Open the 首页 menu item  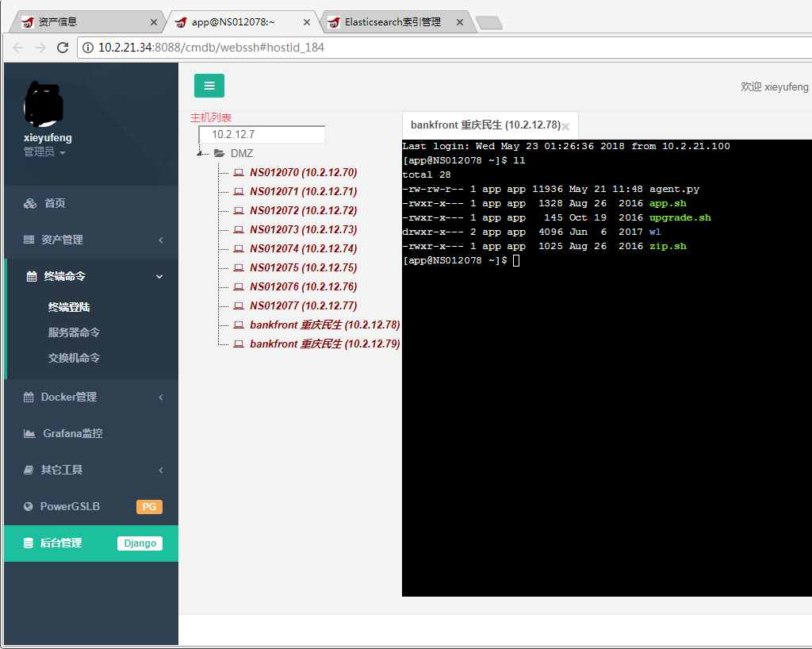tap(91, 204)
